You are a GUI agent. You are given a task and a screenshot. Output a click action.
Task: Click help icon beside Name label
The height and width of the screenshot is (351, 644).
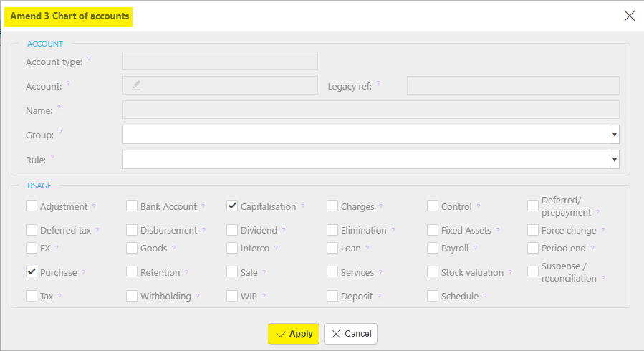pyautogui.click(x=59, y=107)
